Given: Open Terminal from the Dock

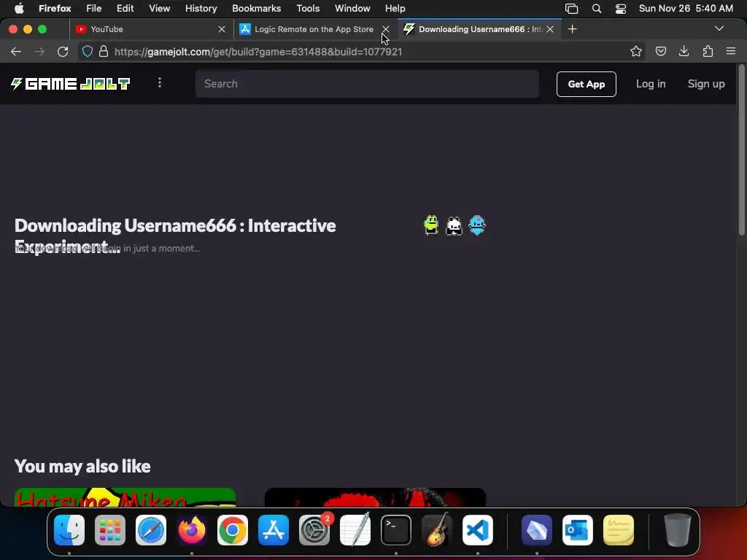Looking at the screenshot, I should [x=396, y=530].
